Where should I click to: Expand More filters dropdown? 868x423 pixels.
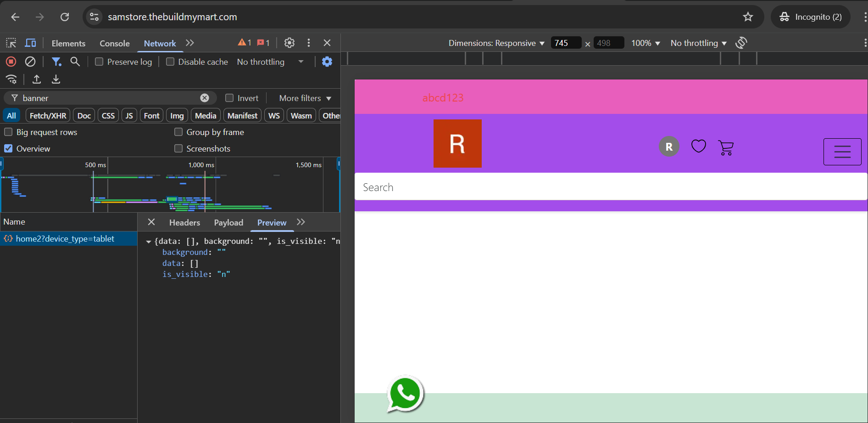(x=305, y=98)
